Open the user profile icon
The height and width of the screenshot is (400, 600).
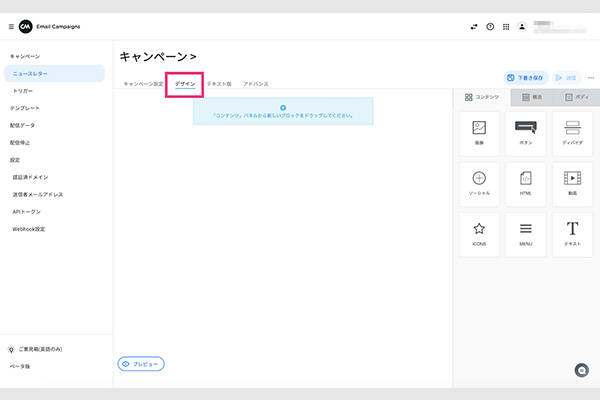[x=522, y=27]
